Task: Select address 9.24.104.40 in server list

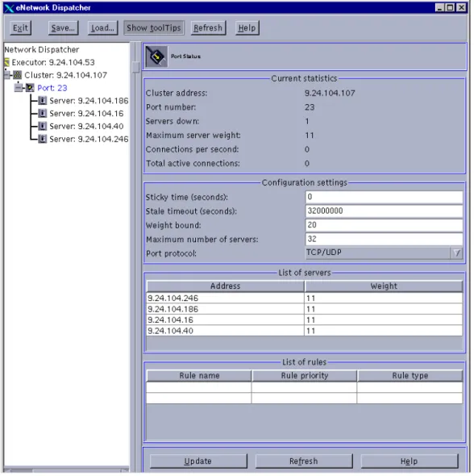Action: point(226,331)
